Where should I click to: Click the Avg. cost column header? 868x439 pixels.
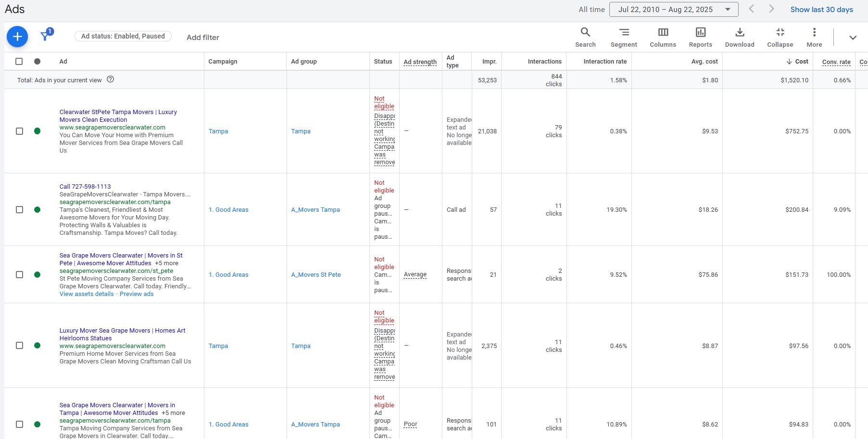tap(704, 61)
